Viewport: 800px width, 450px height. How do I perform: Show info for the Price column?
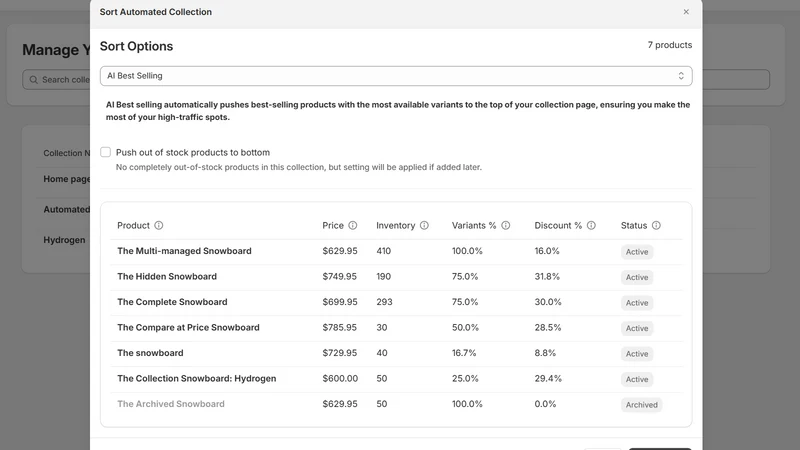[x=353, y=226]
